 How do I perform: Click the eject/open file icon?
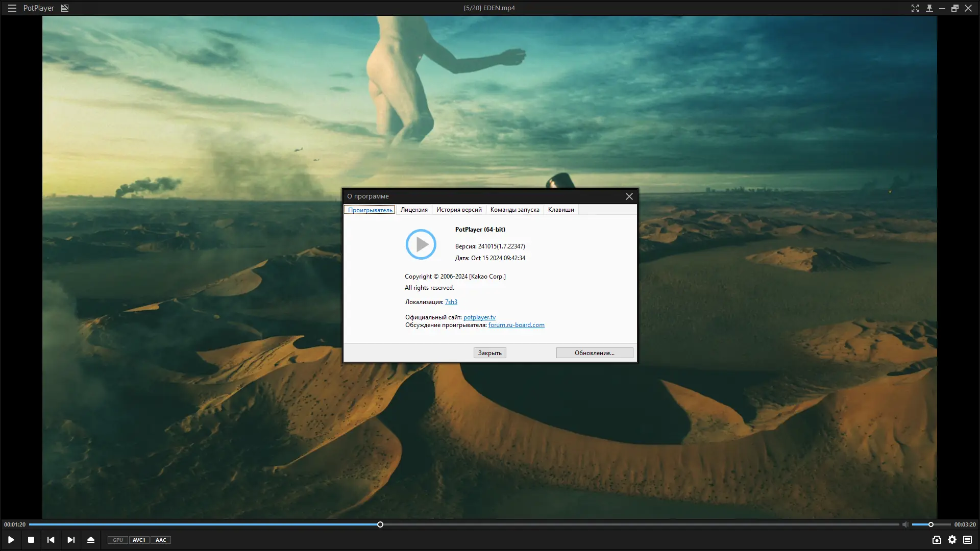pyautogui.click(x=91, y=540)
